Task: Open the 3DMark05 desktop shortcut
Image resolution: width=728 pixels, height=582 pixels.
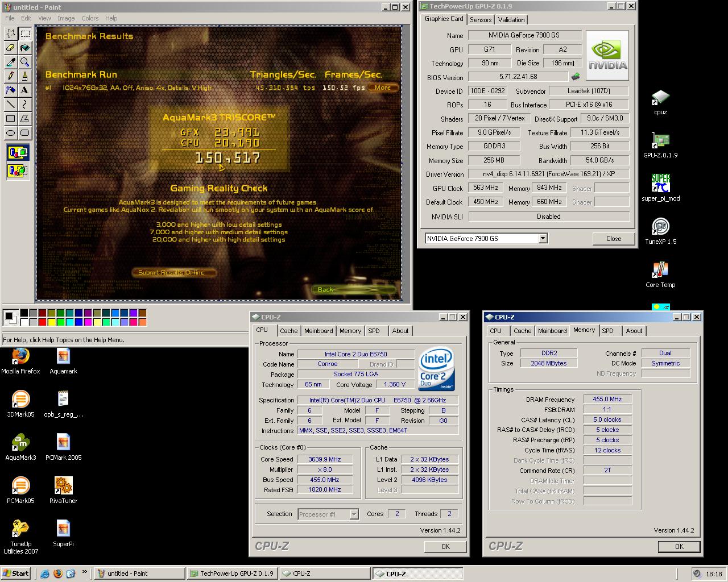Action: point(20,405)
